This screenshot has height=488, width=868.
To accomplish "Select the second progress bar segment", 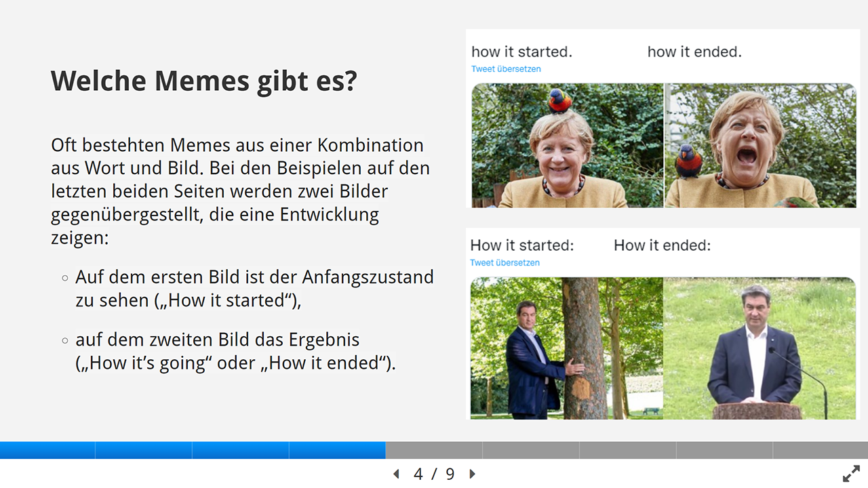I will pyautogui.click(x=144, y=450).
